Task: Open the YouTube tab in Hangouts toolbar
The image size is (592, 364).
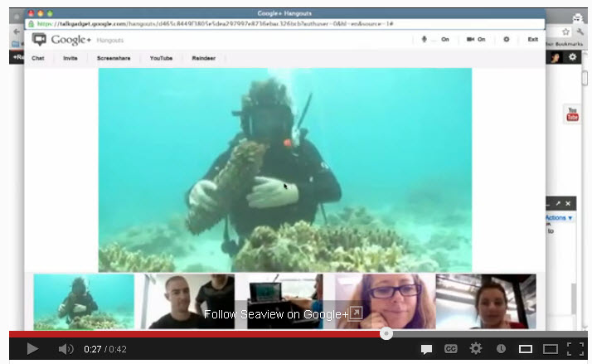Action: pos(161,58)
